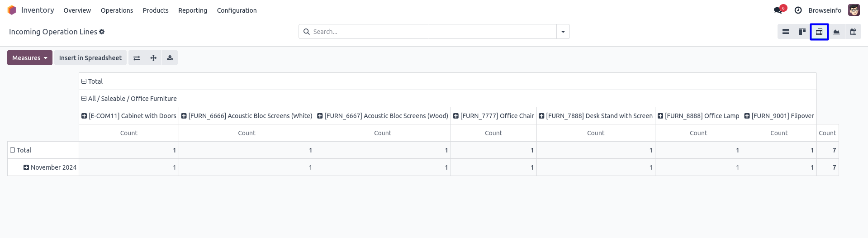The width and height of the screenshot is (868, 238).
Task: Open the Measures dropdown
Action: click(30, 58)
